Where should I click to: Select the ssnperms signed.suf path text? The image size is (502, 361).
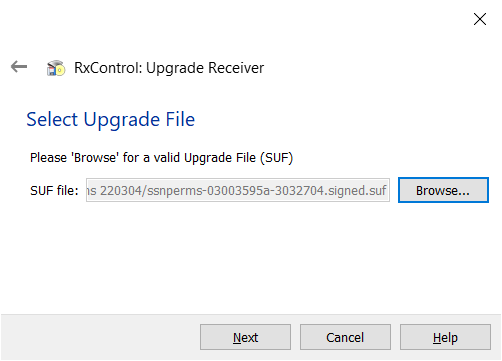click(236, 191)
